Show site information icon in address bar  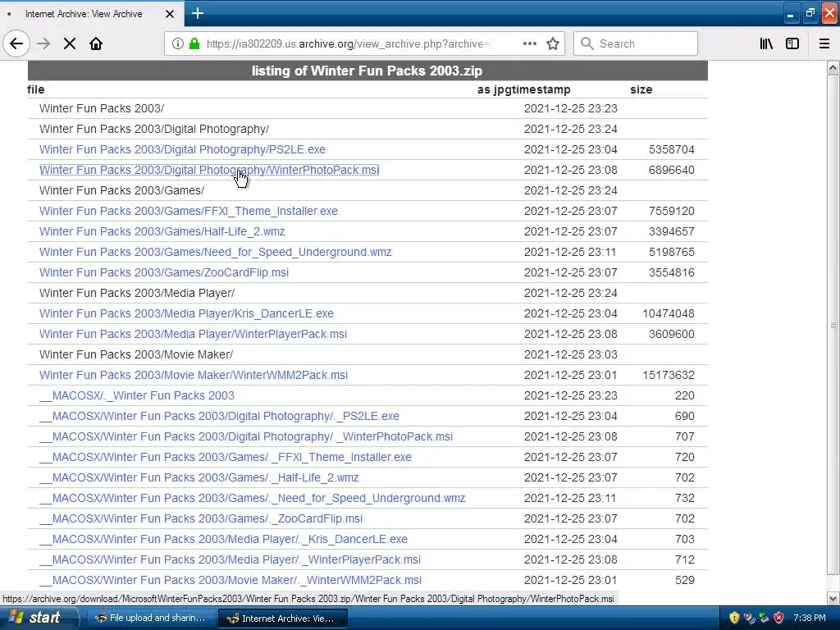178,44
